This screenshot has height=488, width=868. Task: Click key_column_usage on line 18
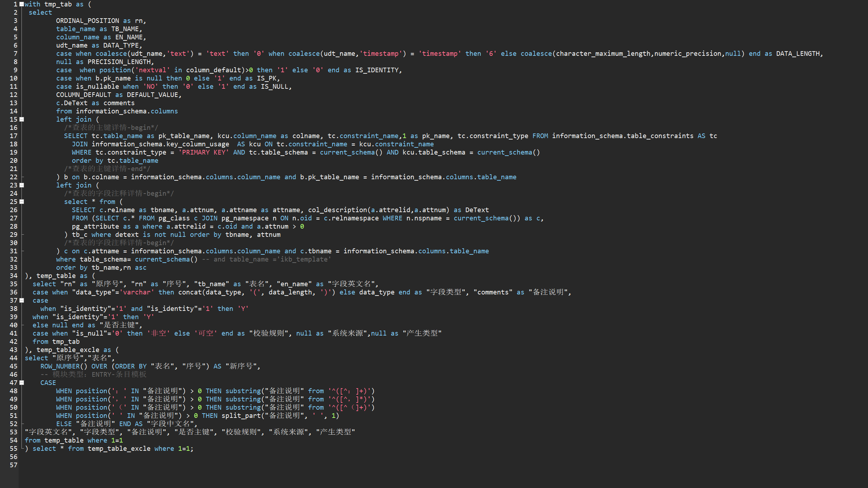(x=198, y=144)
